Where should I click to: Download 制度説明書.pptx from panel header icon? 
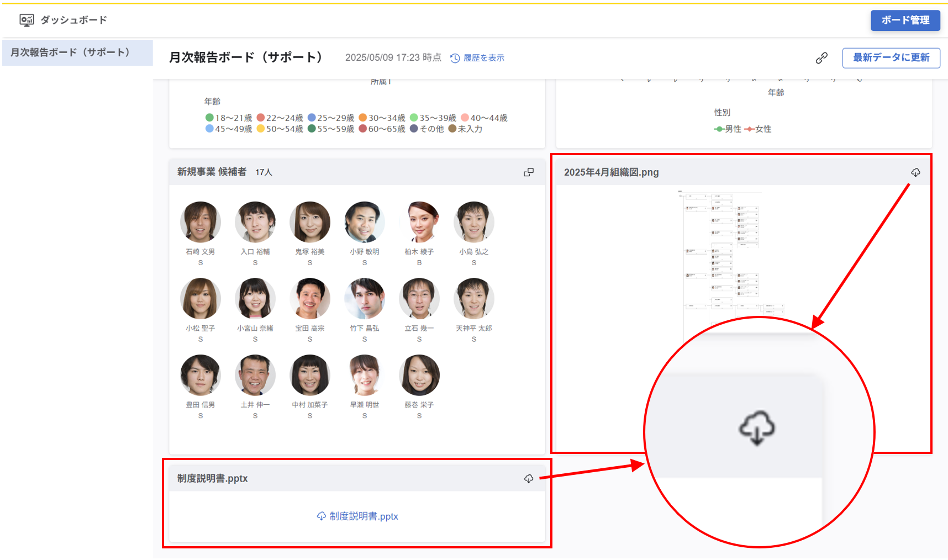[x=529, y=478]
